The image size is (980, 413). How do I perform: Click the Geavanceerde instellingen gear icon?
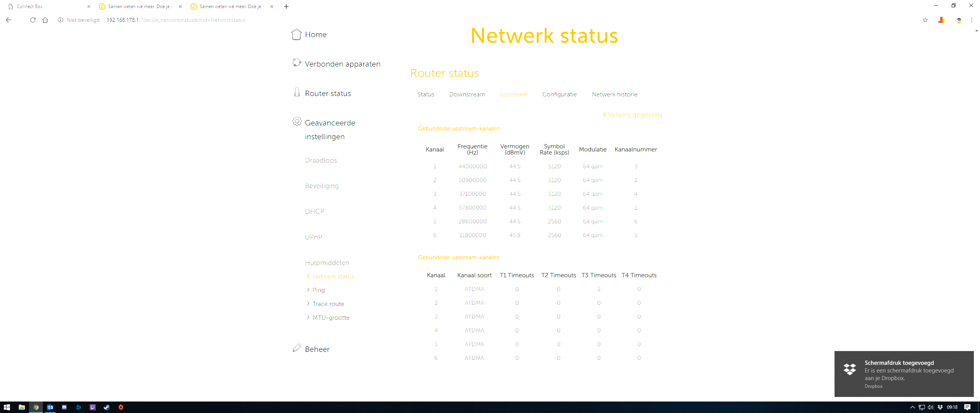(297, 122)
